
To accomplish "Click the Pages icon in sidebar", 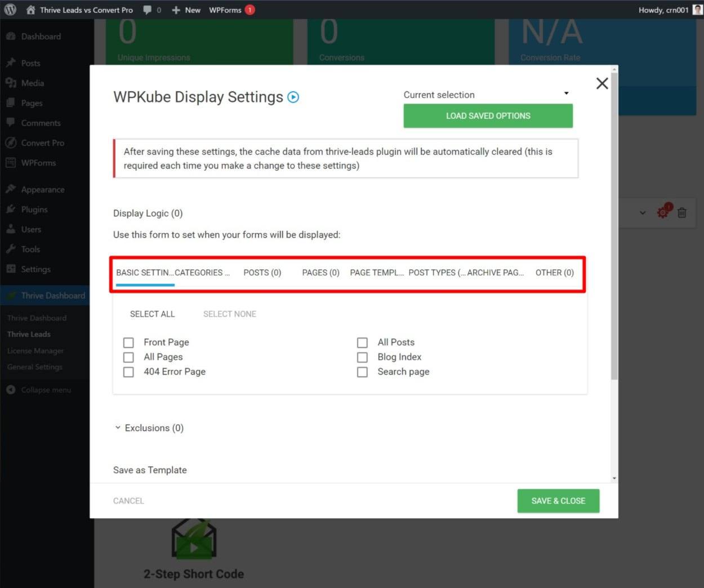I will 11,103.
